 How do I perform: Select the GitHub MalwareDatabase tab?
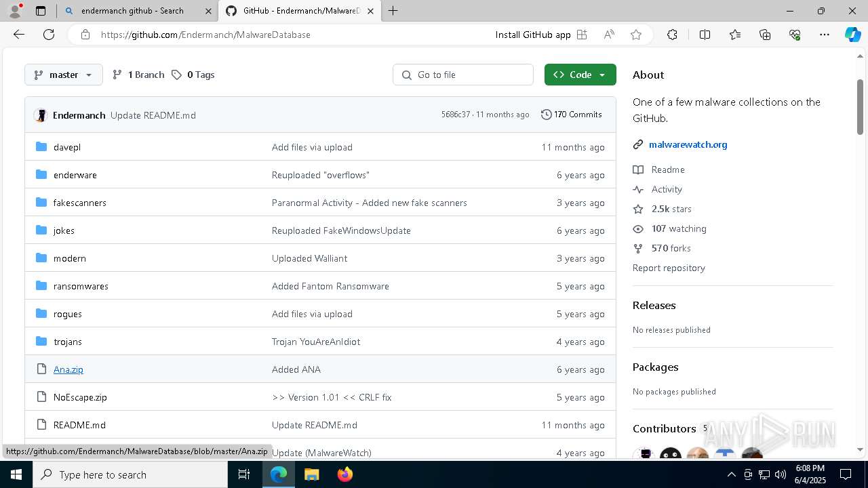[300, 11]
